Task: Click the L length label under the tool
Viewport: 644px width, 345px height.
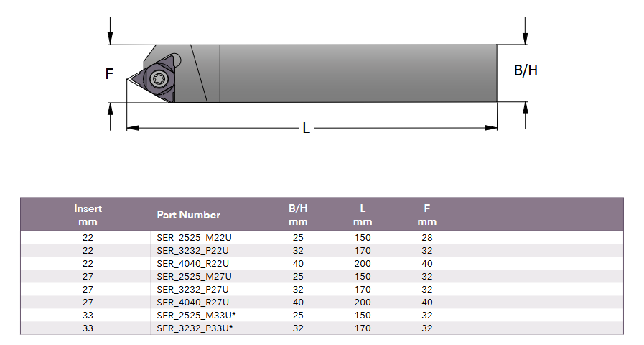Action: [x=307, y=129]
